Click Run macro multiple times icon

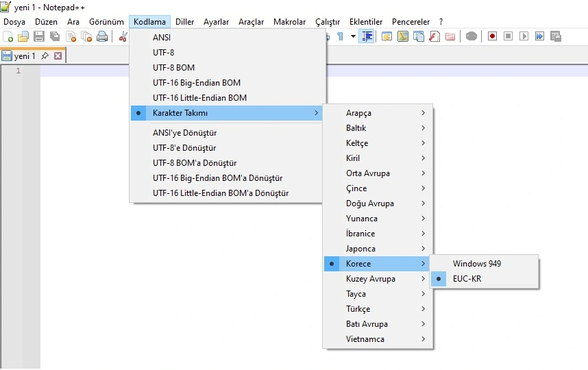click(539, 36)
